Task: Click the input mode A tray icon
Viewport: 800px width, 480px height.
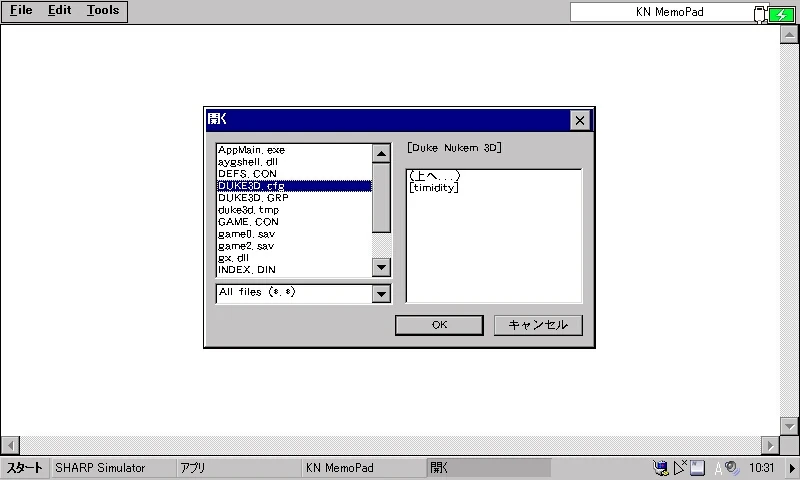Action: pyautogui.click(x=718, y=468)
